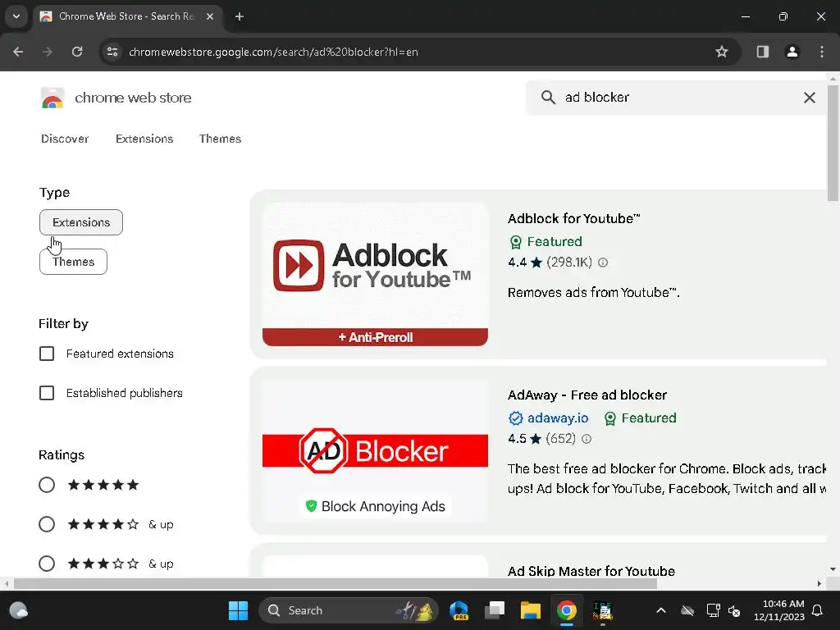Open Task View on the taskbar

pos(495,610)
